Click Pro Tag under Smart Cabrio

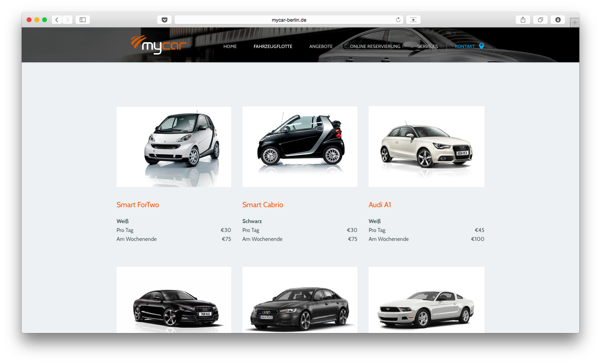251,230
